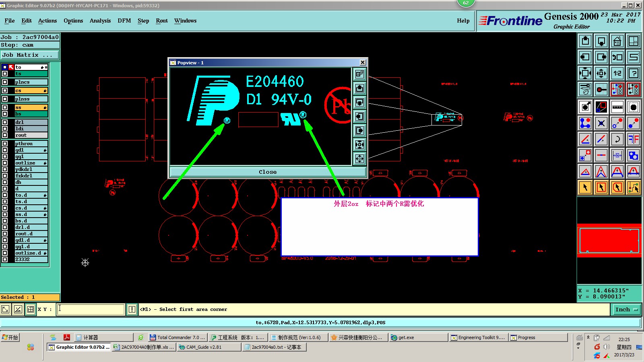Toggle visibility checkbox for layer outline
Viewport: 644px width, 362px height.
click(x=5, y=163)
